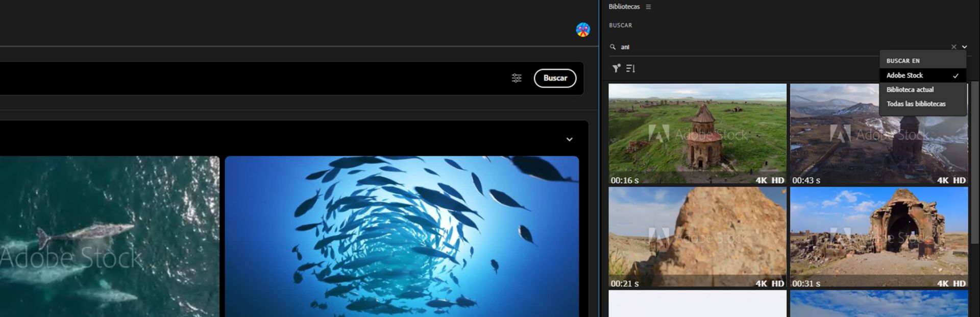Viewport: 980px width, 317px height.
Task: Open the search filter sliders icon
Action: click(x=517, y=78)
